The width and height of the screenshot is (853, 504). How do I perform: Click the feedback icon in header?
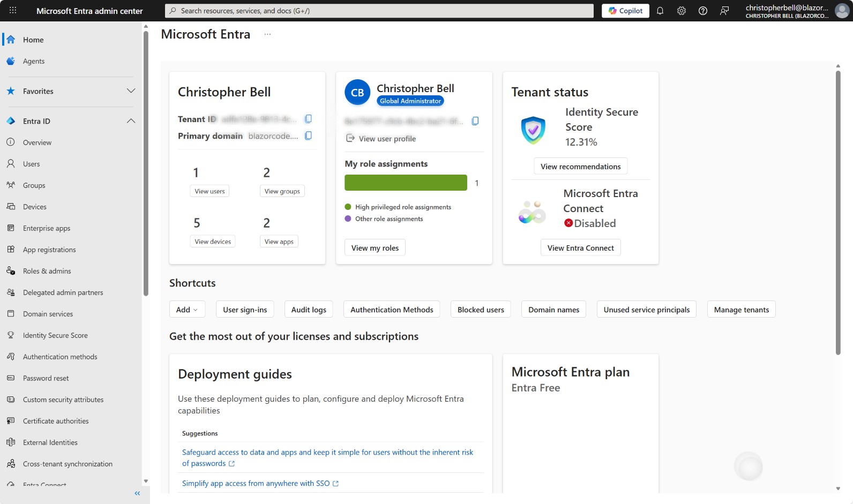(724, 11)
